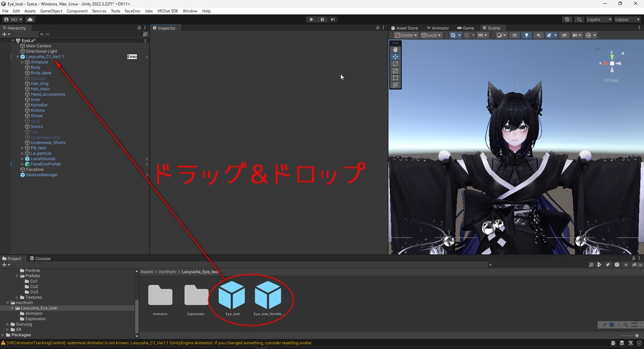This screenshot has height=349, width=644.
Task: Open the VRChat SDK menu
Action: pyautogui.click(x=167, y=11)
